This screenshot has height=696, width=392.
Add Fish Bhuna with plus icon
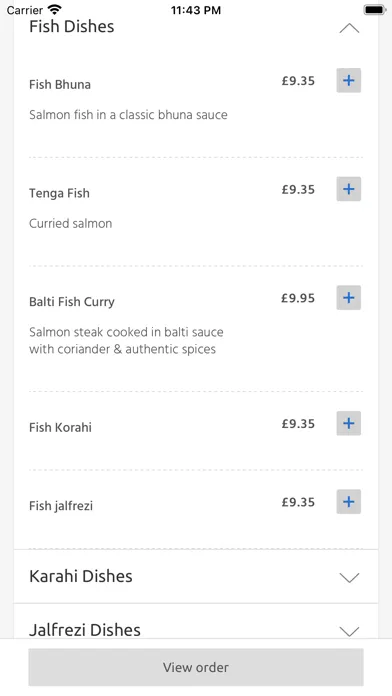[348, 80]
